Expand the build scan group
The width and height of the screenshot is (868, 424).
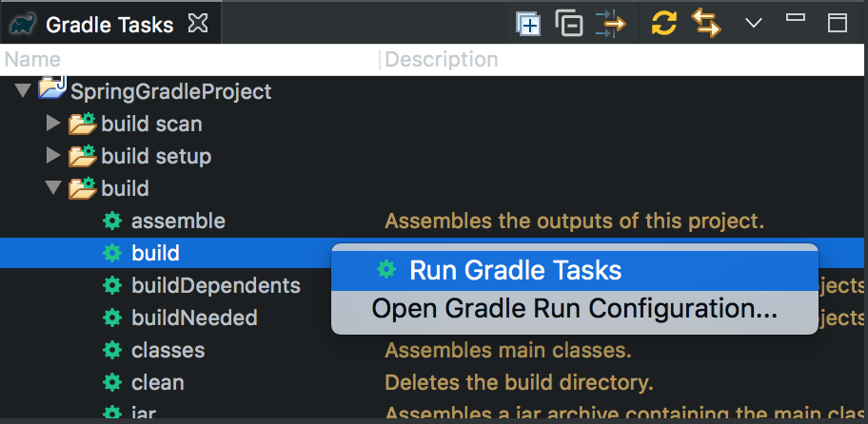tap(53, 124)
